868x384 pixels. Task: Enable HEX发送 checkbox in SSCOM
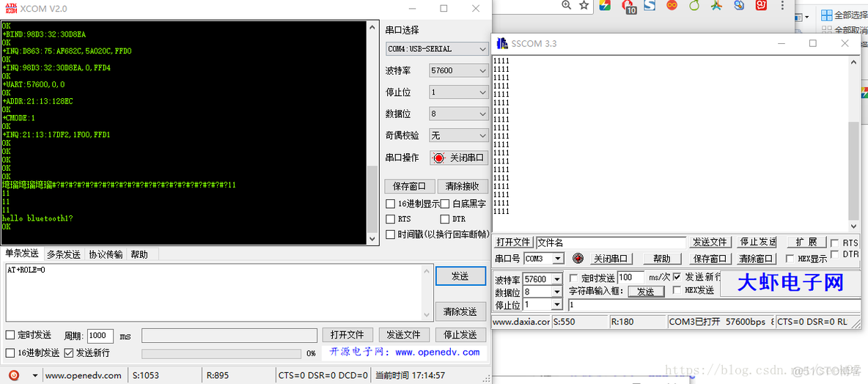[x=677, y=290]
